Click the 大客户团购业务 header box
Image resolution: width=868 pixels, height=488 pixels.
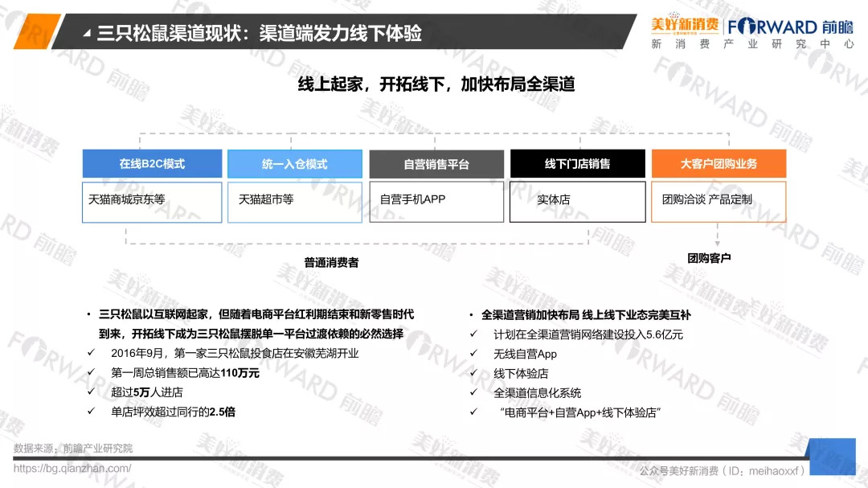click(x=719, y=163)
